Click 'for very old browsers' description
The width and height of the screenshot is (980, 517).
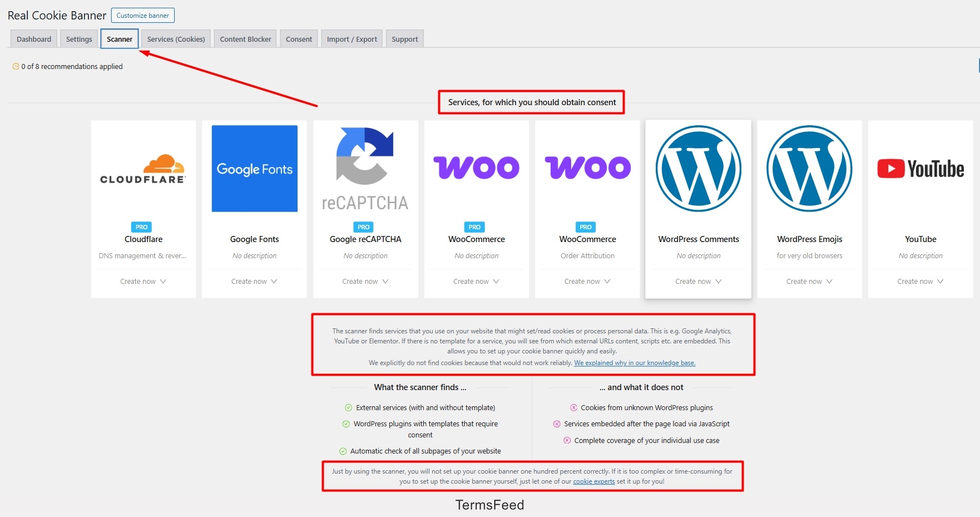(809, 256)
